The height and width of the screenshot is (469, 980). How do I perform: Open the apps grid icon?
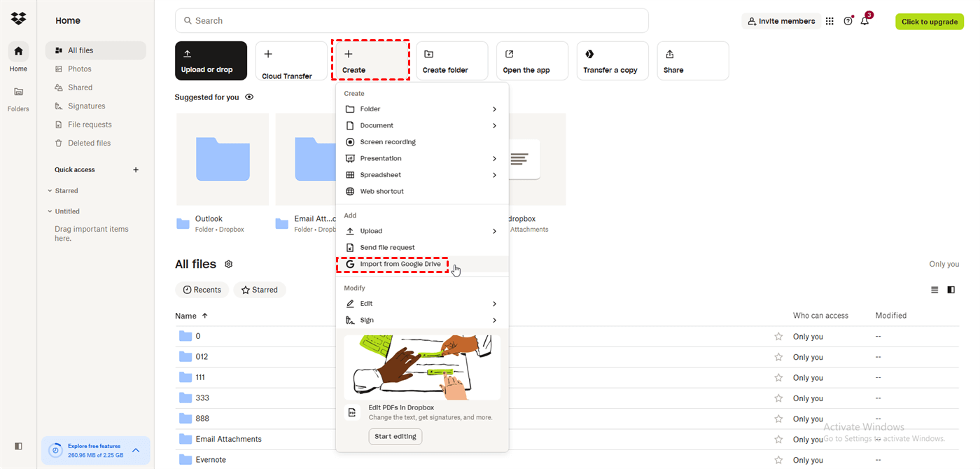(829, 21)
